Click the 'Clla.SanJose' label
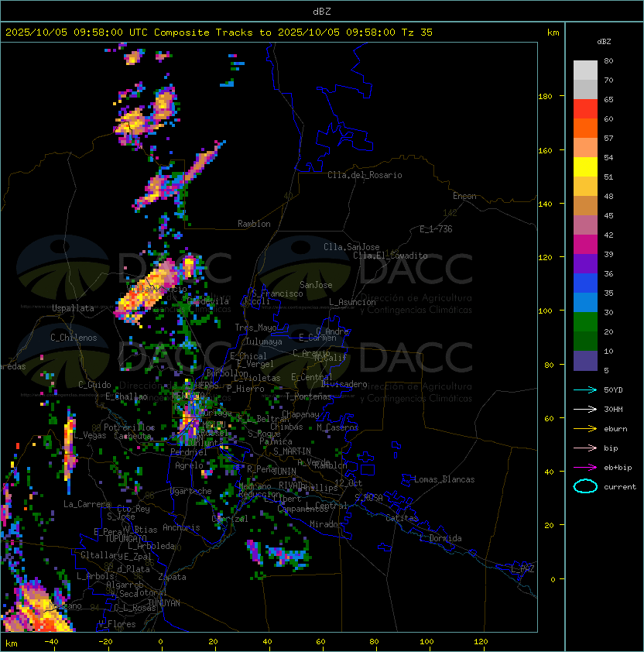644x652 pixels. (351, 247)
